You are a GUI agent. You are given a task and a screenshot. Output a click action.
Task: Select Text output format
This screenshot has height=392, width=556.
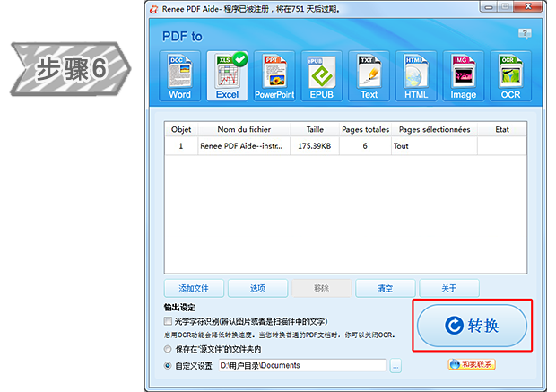tap(369, 76)
